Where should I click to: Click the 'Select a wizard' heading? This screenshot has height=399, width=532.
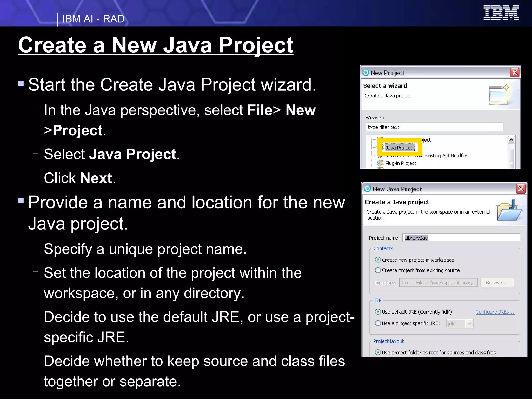pos(385,86)
